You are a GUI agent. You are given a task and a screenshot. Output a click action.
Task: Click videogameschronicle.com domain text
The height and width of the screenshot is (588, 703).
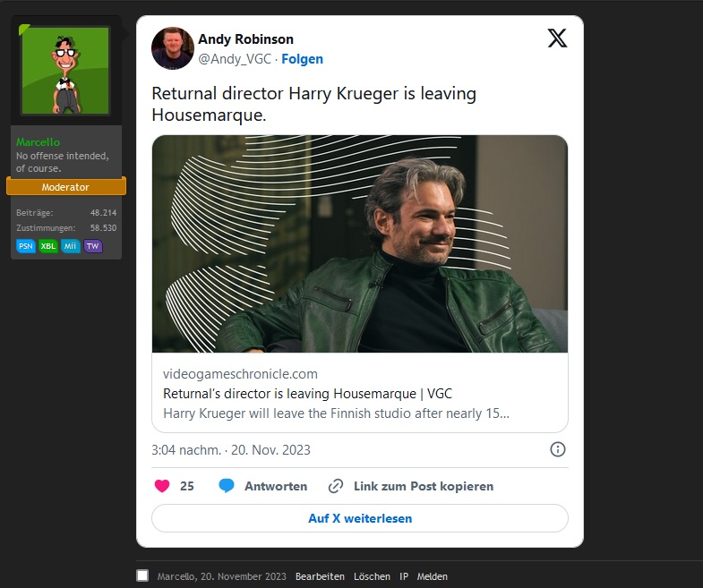tap(240, 374)
